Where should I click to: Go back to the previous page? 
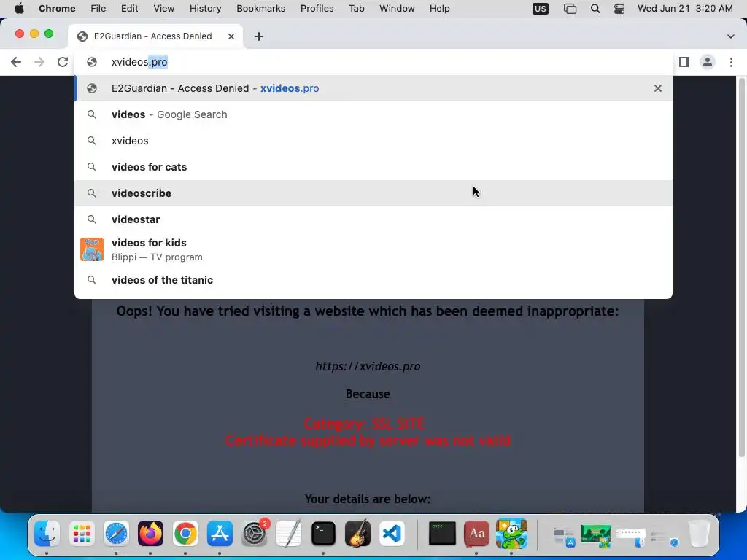point(16,62)
